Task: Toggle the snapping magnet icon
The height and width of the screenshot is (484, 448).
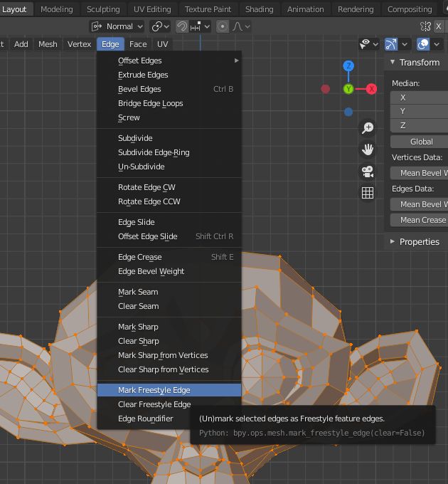Action: tap(183, 26)
